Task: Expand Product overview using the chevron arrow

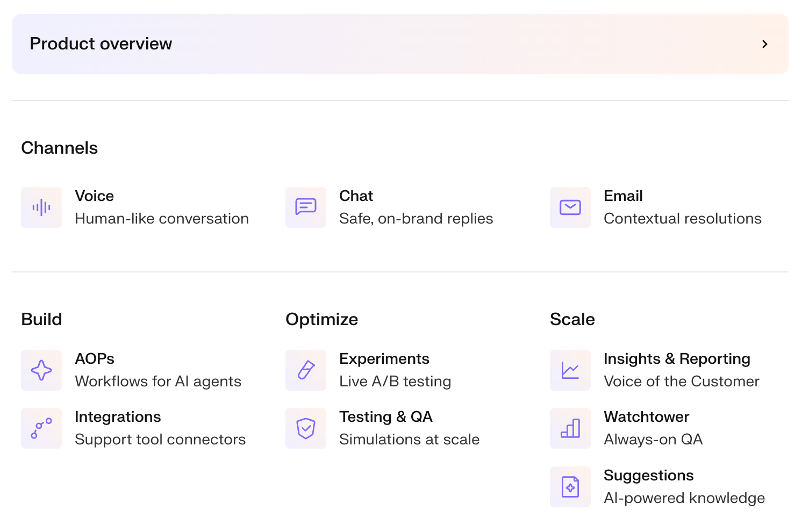Action: coord(764,44)
